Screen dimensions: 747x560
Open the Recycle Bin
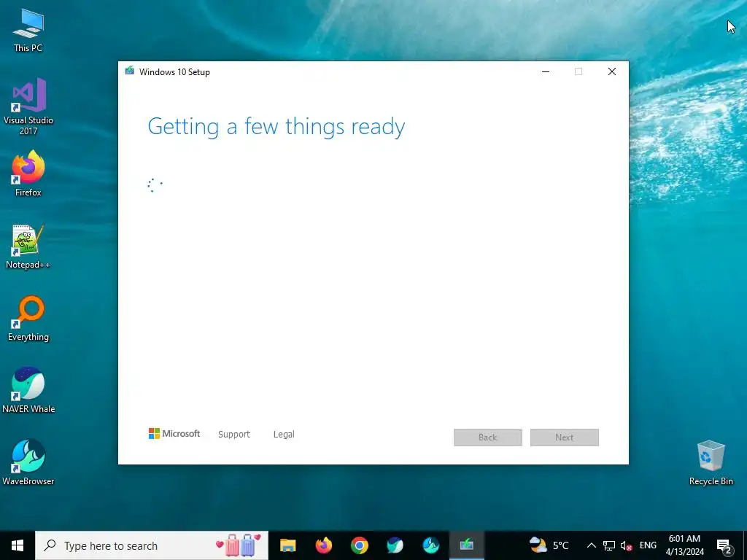click(x=711, y=462)
